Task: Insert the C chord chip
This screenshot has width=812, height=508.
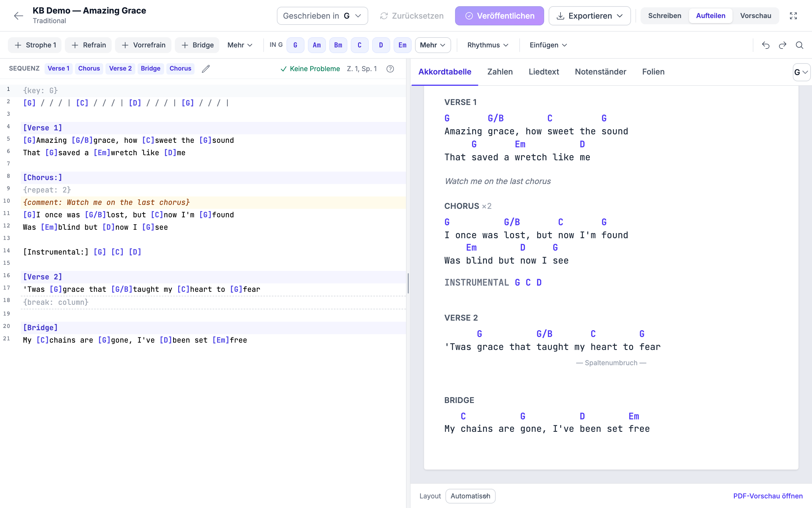Action: pos(359,45)
